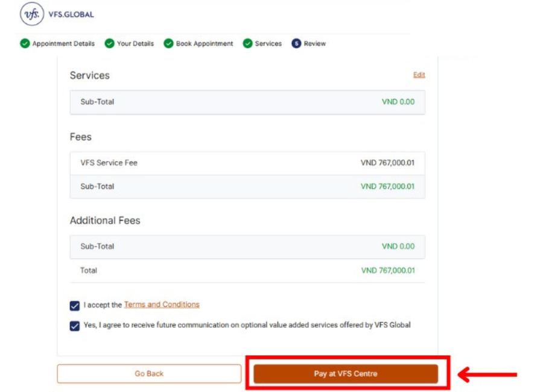Switch to the Your Details step

(135, 43)
